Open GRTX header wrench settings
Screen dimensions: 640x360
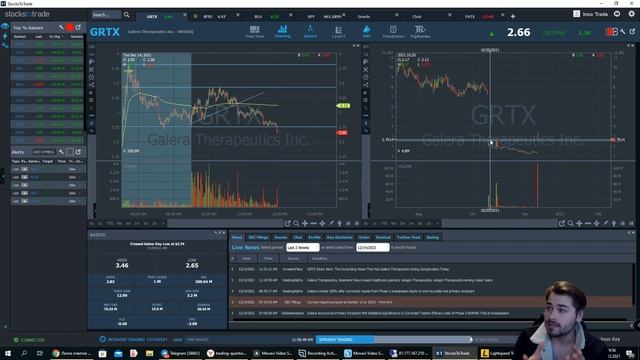(x=623, y=31)
